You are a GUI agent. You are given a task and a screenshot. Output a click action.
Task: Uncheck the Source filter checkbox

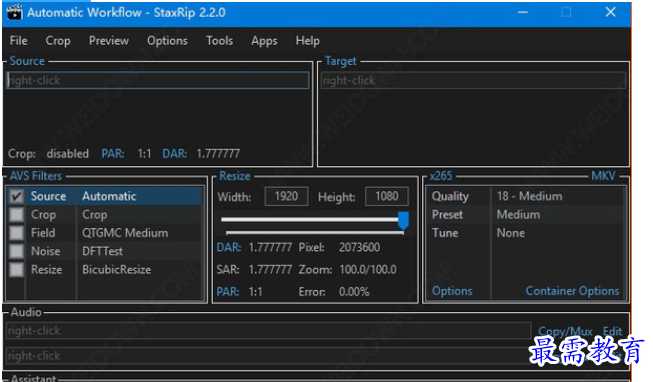[x=16, y=196]
